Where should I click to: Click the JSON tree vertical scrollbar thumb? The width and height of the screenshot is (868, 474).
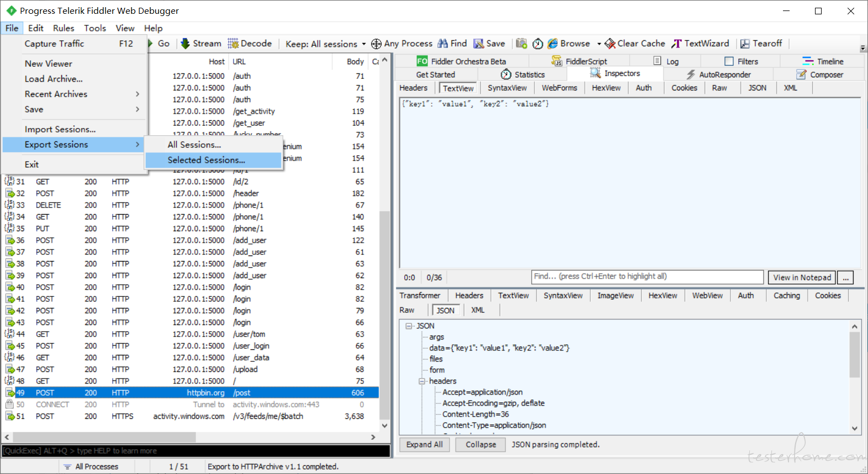coord(854,354)
